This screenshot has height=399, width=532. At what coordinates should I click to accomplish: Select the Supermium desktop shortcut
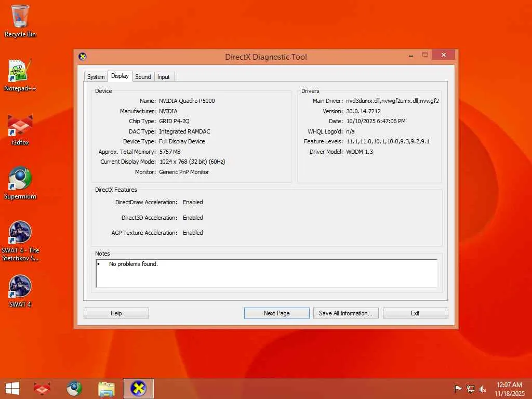20,183
